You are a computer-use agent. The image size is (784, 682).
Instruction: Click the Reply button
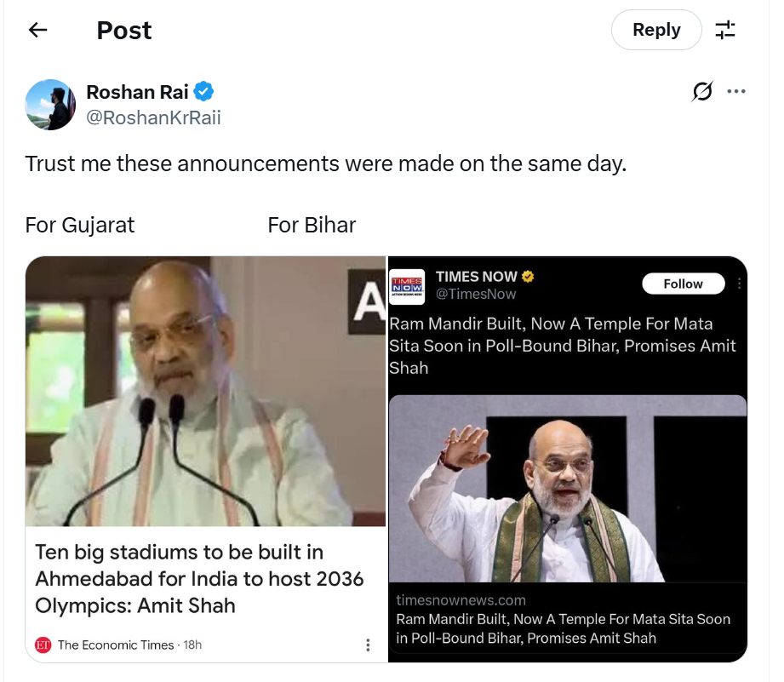656,31
